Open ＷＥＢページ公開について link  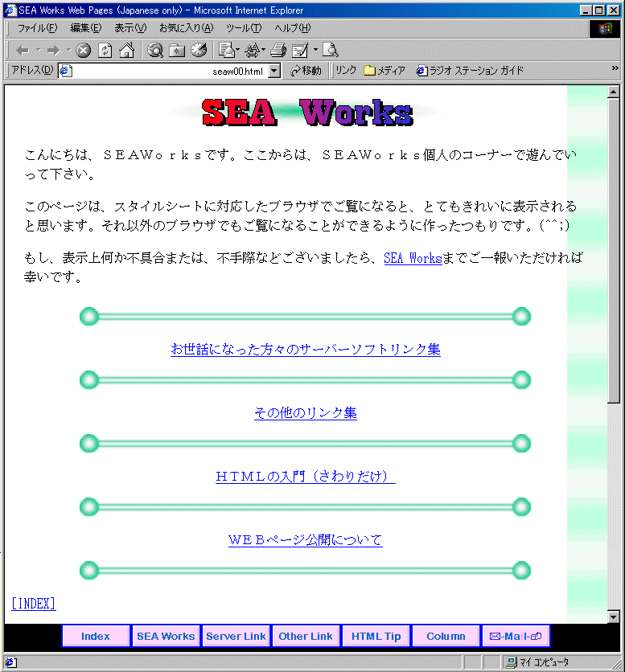pyautogui.click(x=306, y=539)
